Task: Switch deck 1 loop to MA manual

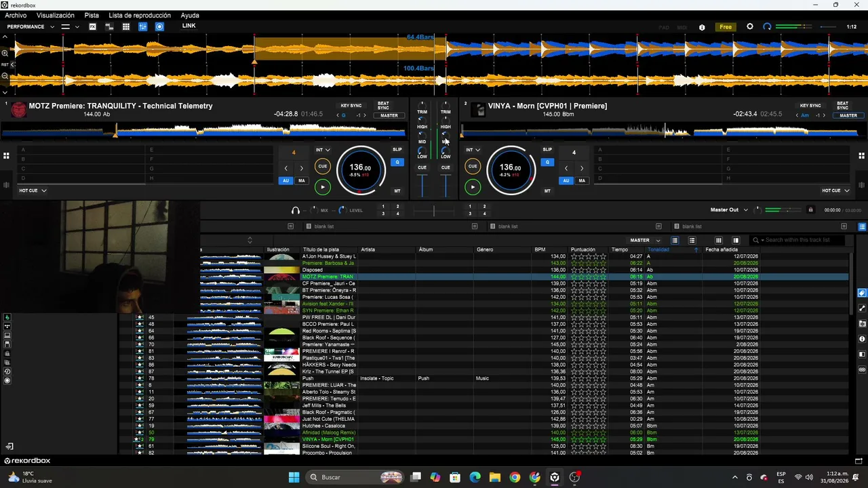Action: [302, 181]
